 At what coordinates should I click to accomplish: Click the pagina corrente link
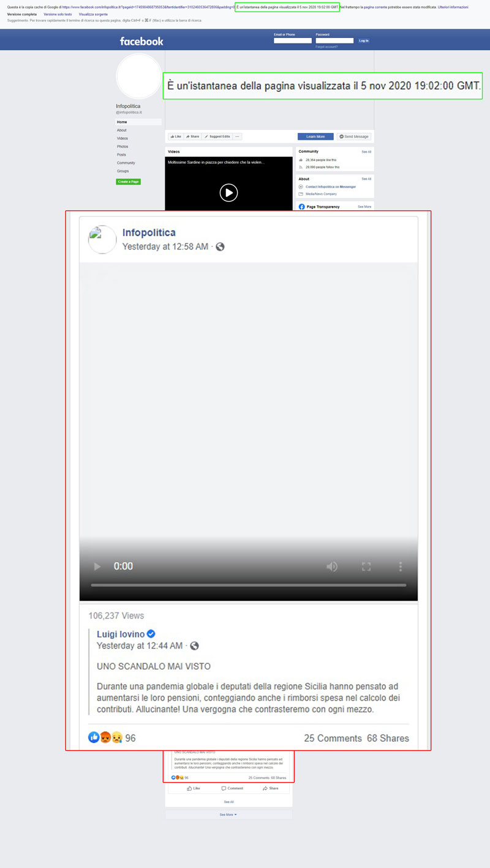click(x=375, y=7)
